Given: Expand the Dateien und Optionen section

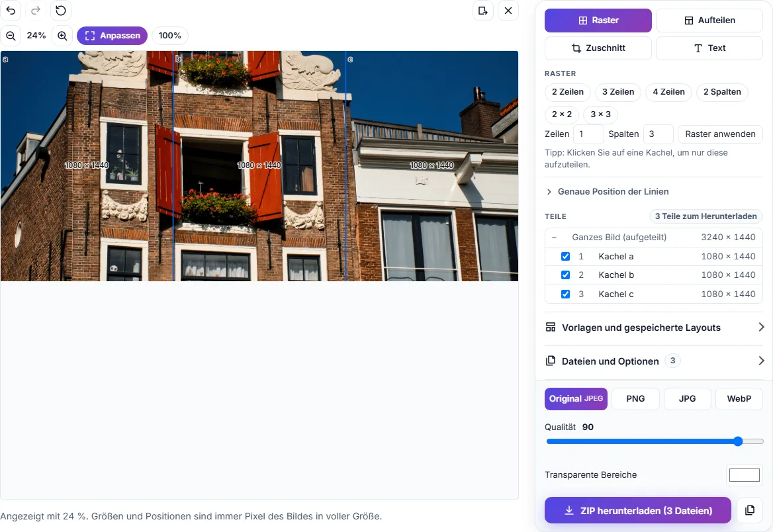Looking at the screenshot, I should [x=654, y=361].
